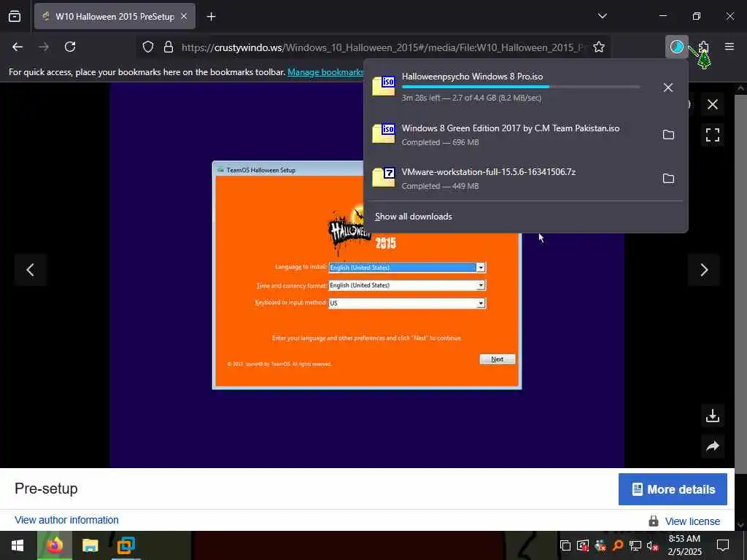Click Firefox in the taskbar
Viewport: 747px width, 560px height.
(55, 545)
